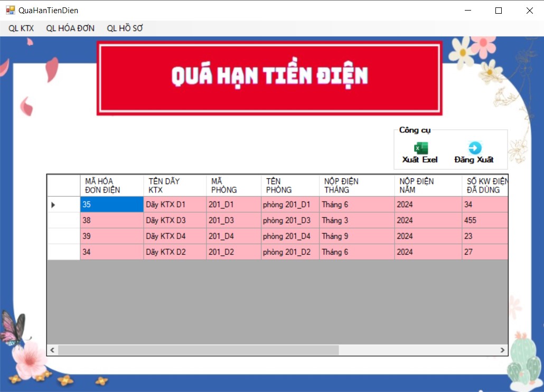Select invoice code cell 35
The image size is (544, 392).
112,205
